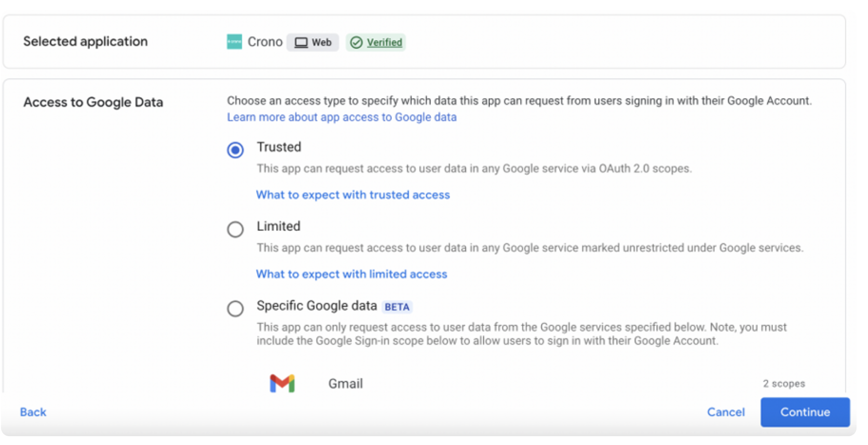Click the Verified checkmark icon
This screenshot has height=445, width=868.
click(x=356, y=43)
